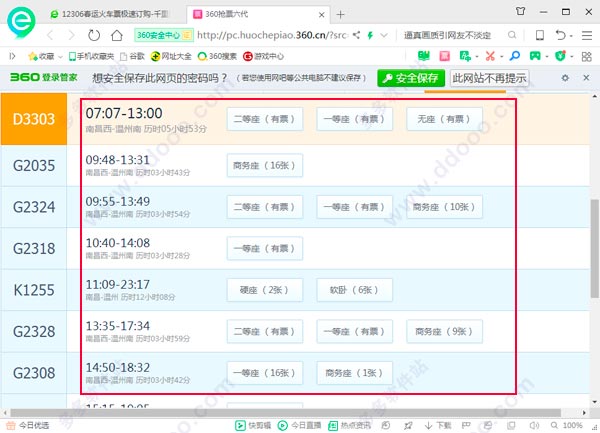Open password bar settings gear
Viewport: 600px width, 433px height.
(x=565, y=78)
